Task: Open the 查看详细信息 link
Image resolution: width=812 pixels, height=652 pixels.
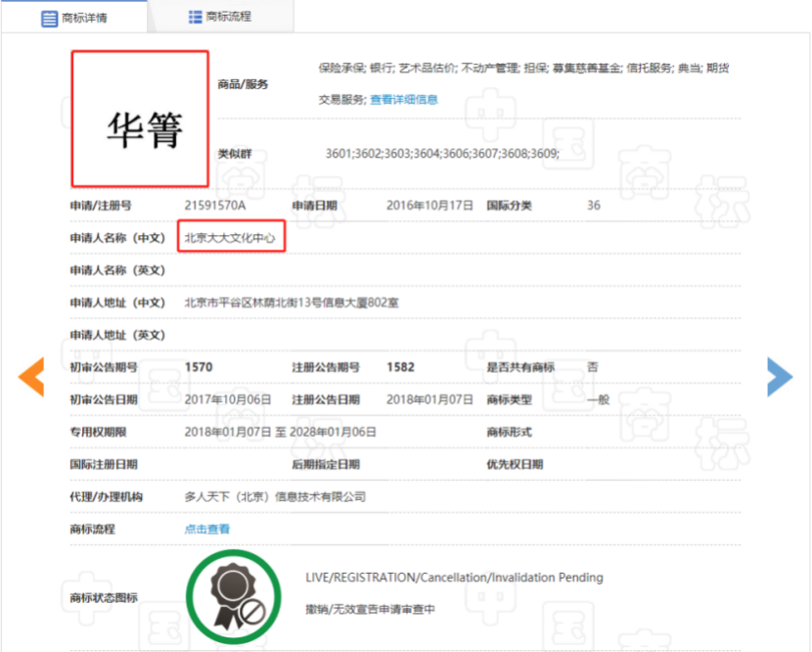Action: click(x=404, y=100)
